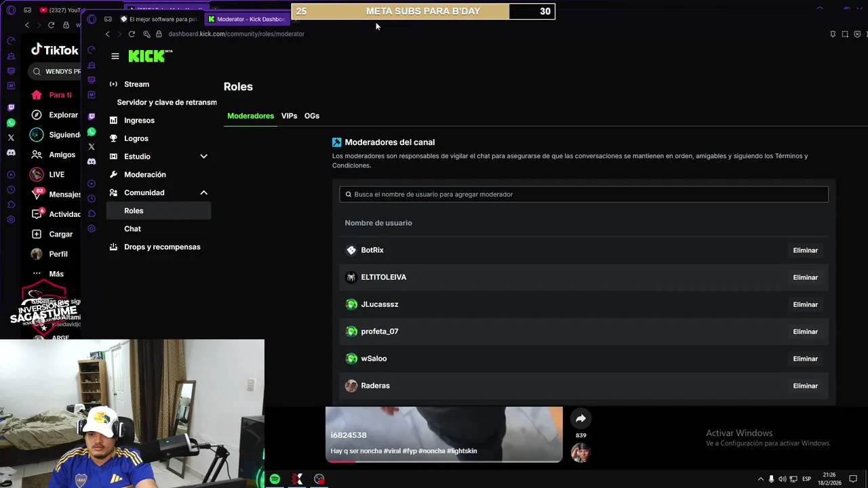Open Spotify from the Windows taskbar
Viewport: 868px width, 488px height.
click(x=275, y=479)
